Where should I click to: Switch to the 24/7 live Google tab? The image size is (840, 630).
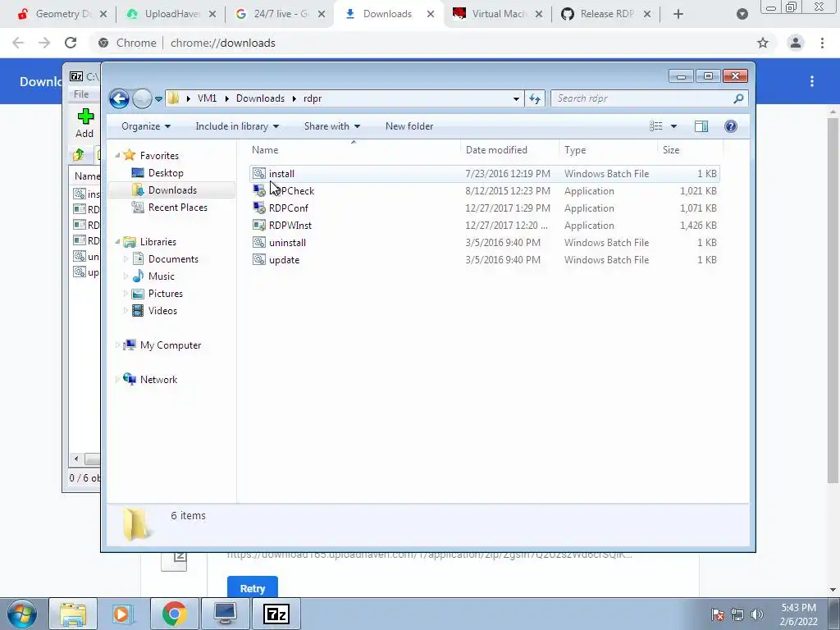tap(281, 14)
